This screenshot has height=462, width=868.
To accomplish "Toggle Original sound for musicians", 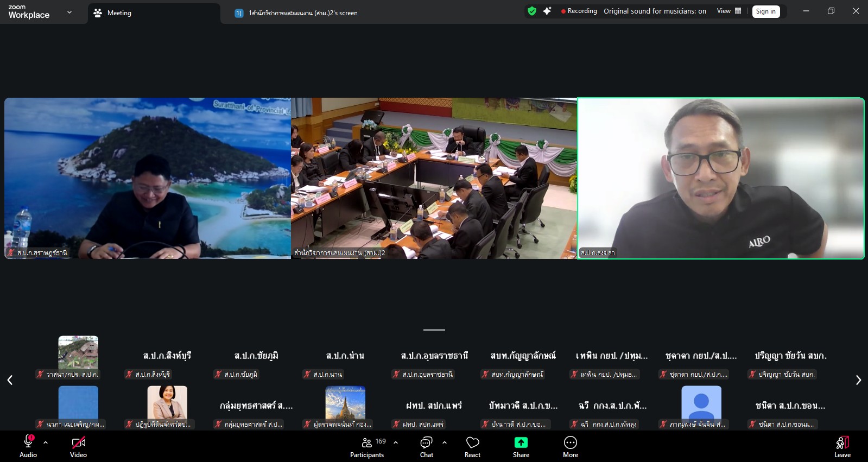I will 655,11.
